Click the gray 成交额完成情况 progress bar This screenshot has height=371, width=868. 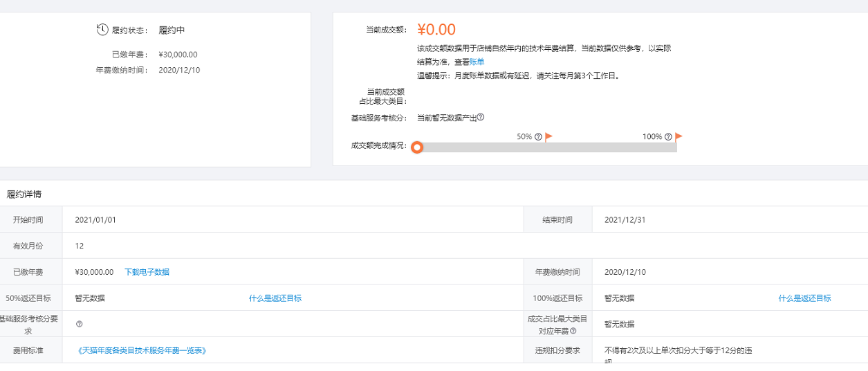click(546, 147)
